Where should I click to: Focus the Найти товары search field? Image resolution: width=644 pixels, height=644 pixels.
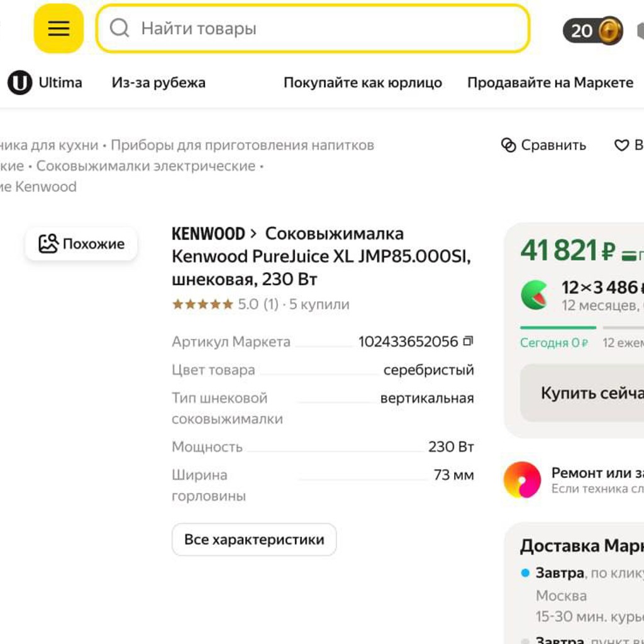click(313, 28)
